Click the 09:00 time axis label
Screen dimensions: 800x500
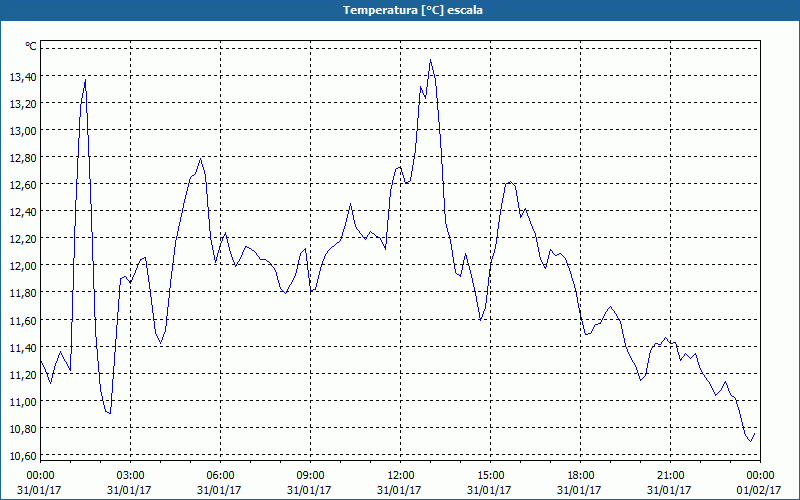coord(310,476)
